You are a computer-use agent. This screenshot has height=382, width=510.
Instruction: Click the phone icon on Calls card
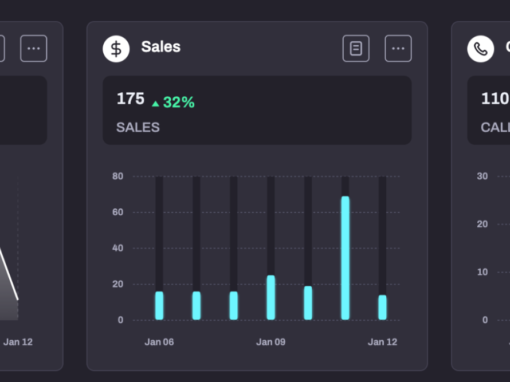[x=481, y=49]
